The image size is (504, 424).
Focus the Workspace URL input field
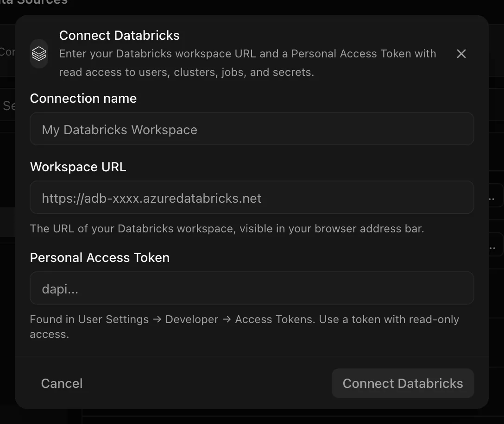click(x=252, y=197)
